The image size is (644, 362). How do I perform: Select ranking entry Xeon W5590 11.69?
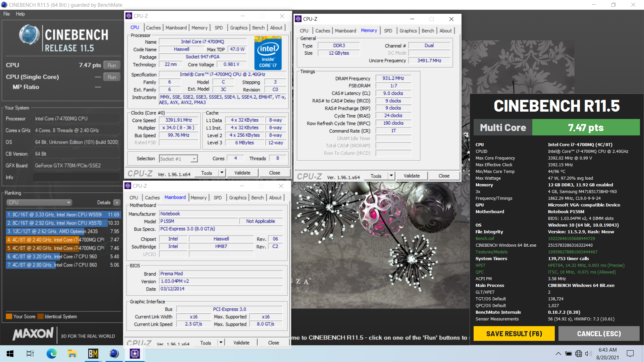[63, 215]
